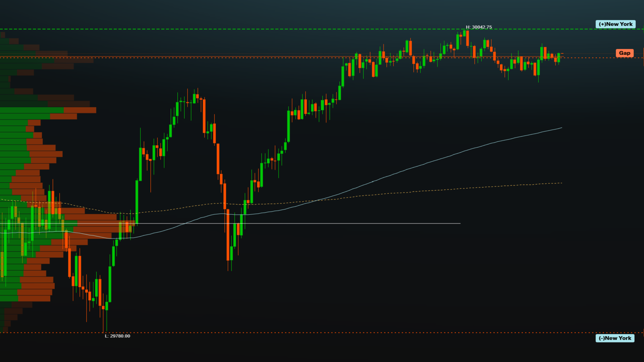Select the orange Gap label
The width and height of the screenshot is (644, 362).
pyautogui.click(x=625, y=53)
